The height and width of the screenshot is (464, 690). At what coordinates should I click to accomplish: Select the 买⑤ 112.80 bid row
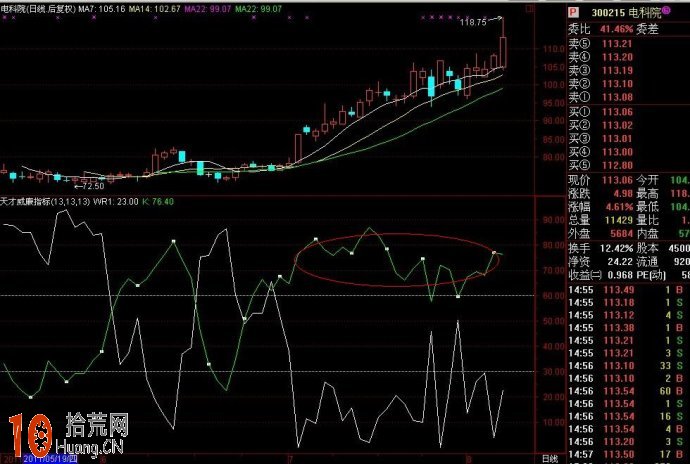pyautogui.click(x=600, y=166)
